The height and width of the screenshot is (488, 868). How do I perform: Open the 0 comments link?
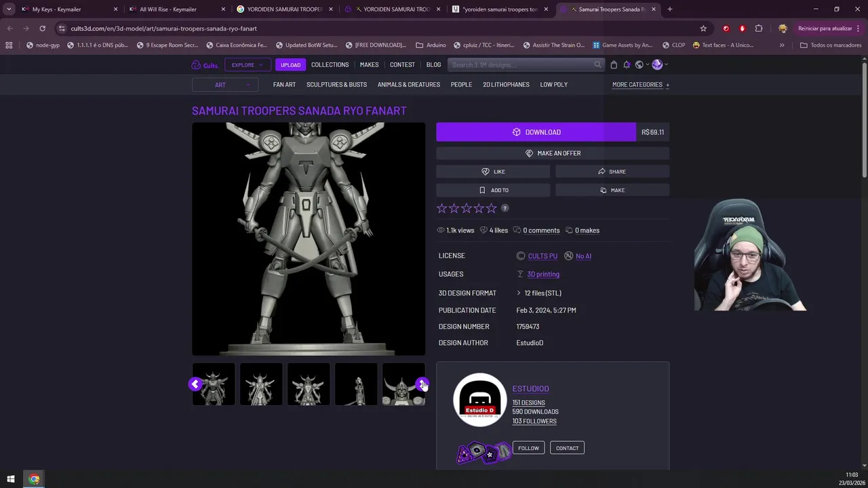pos(541,230)
